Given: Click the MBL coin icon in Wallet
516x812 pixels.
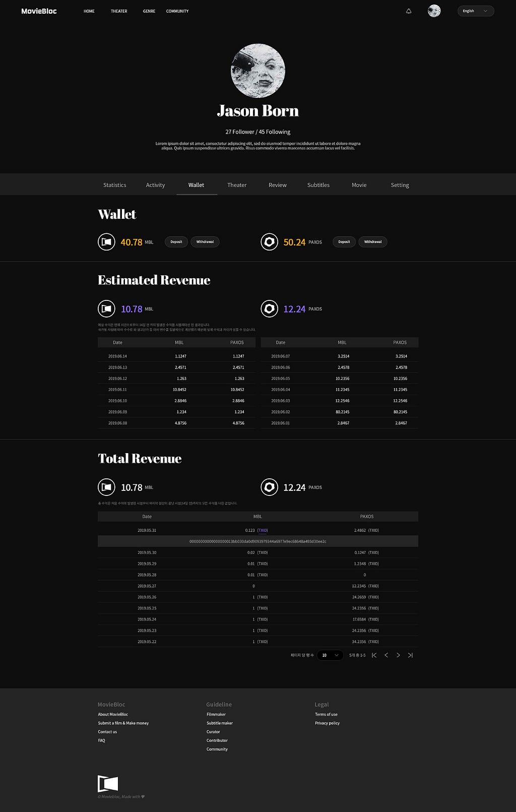Looking at the screenshot, I should (106, 242).
